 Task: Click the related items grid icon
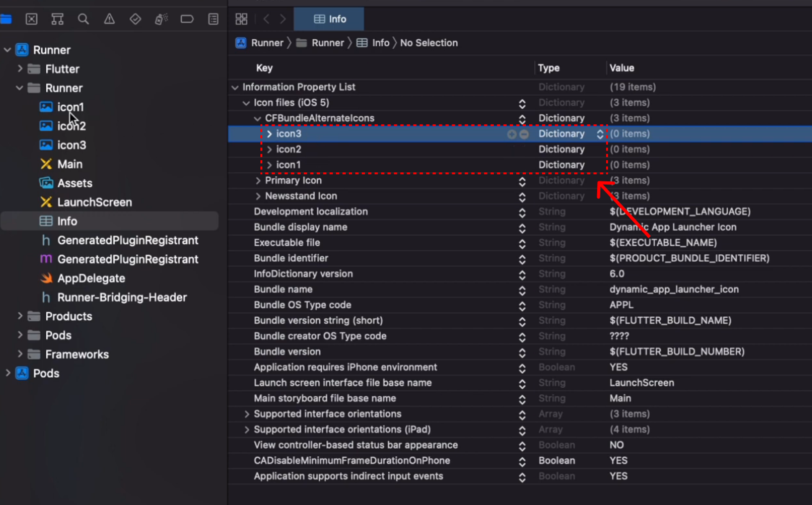[x=241, y=19]
